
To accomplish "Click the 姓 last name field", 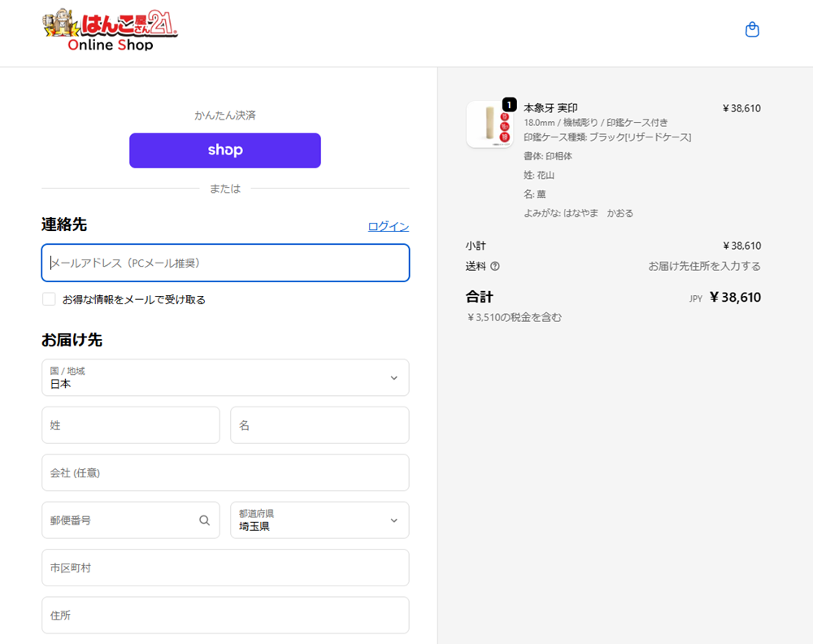I will pos(130,425).
